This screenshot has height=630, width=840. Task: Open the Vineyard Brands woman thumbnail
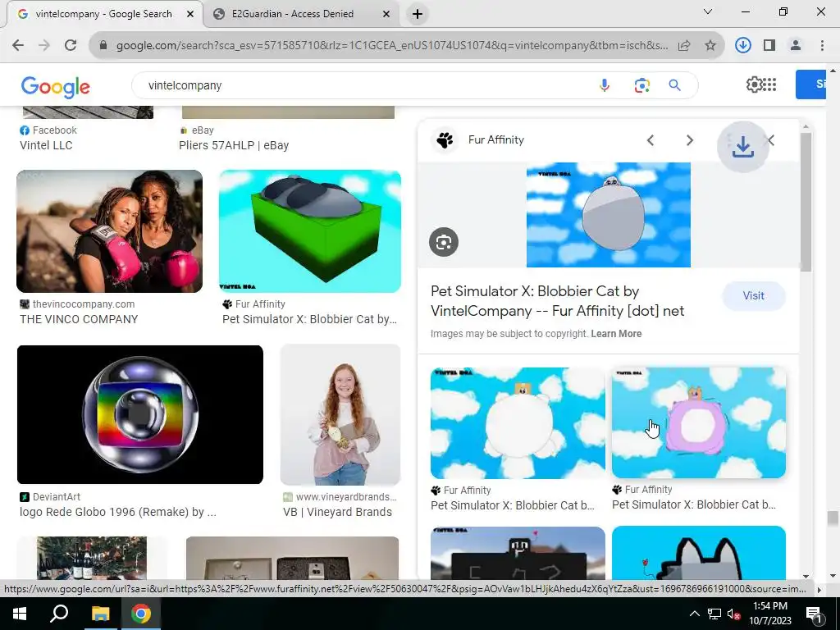tap(340, 414)
